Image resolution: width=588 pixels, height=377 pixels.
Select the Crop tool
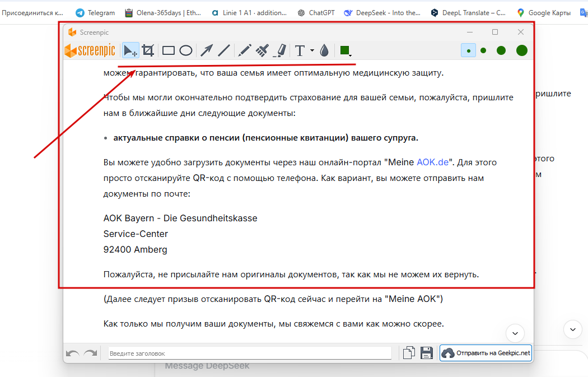coord(148,50)
